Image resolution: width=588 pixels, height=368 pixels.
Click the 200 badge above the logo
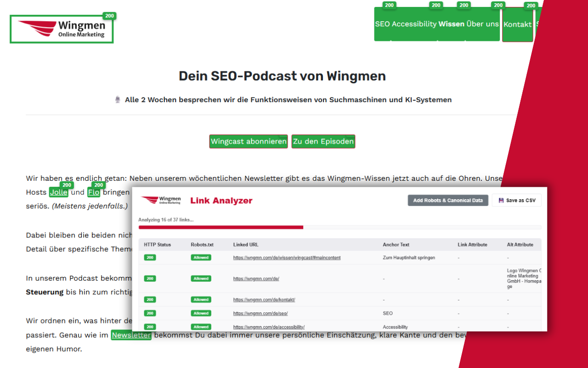[109, 16]
